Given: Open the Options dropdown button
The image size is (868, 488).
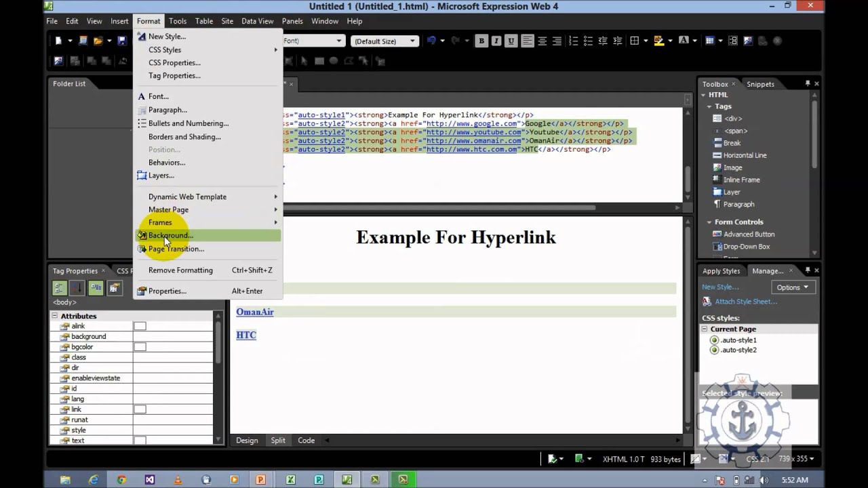Looking at the screenshot, I should pos(792,287).
